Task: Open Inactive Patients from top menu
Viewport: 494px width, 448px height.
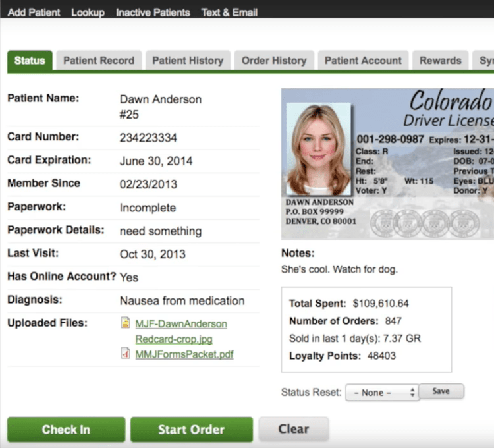Action: (153, 13)
